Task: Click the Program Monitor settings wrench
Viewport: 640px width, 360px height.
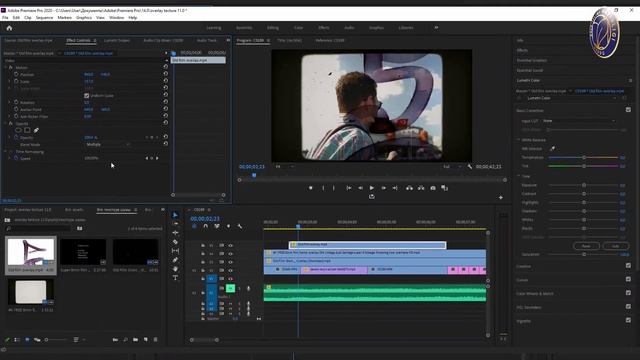Action: click(x=470, y=167)
